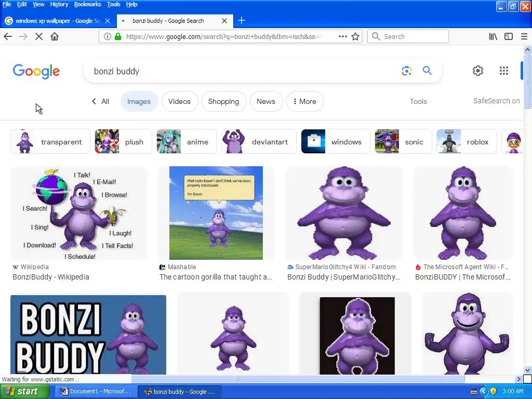Open the Windows start button

[x=24, y=392]
